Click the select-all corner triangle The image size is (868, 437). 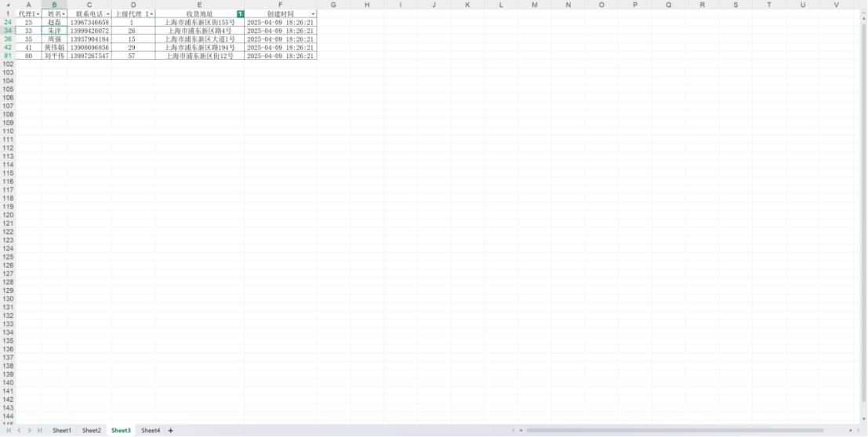coord(8,5)
